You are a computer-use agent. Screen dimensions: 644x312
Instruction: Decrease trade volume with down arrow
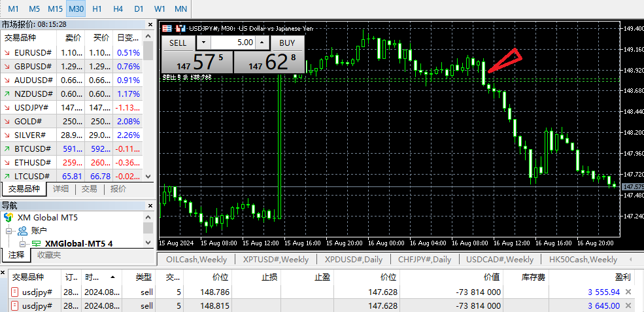coord(204,43)
